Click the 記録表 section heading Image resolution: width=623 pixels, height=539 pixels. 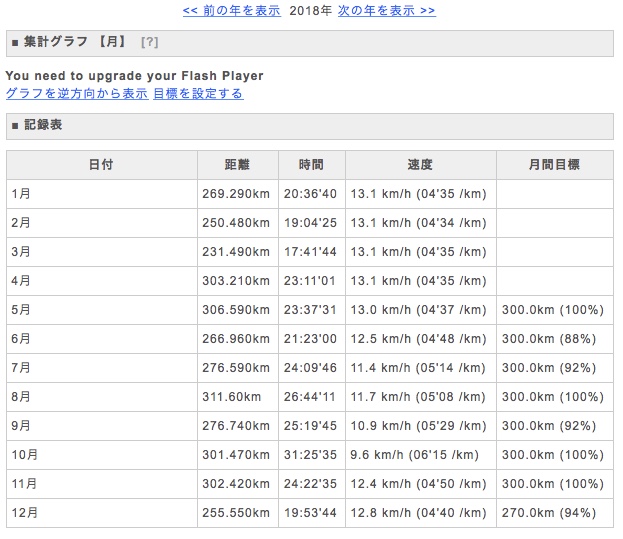click(x=43, y=126)
